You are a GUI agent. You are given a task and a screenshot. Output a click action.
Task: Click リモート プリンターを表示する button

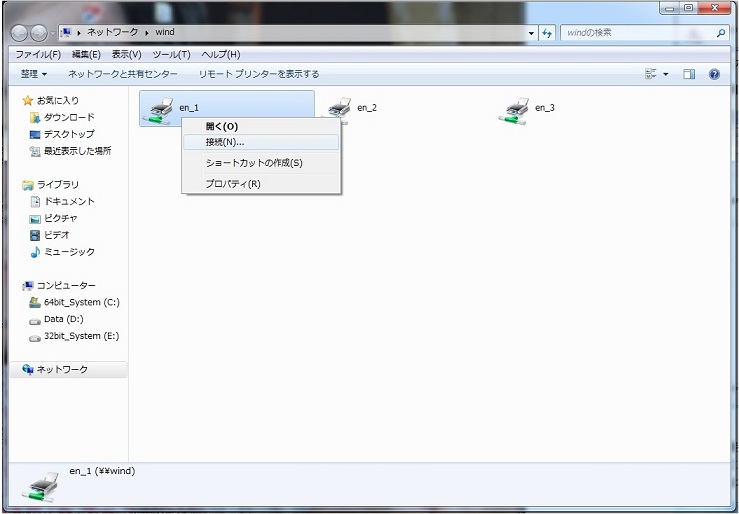coord(259,74)
